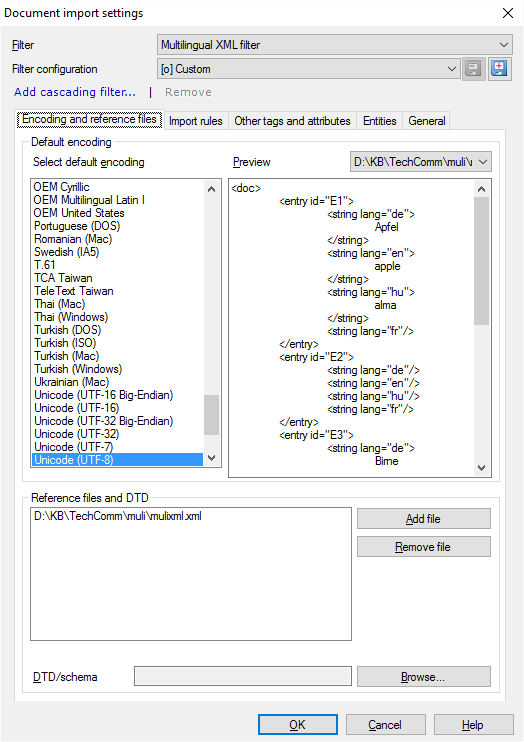Screen dimensions: 524x742
Task: Select Swedish (IA5) encoding
Action: [117, 252]
